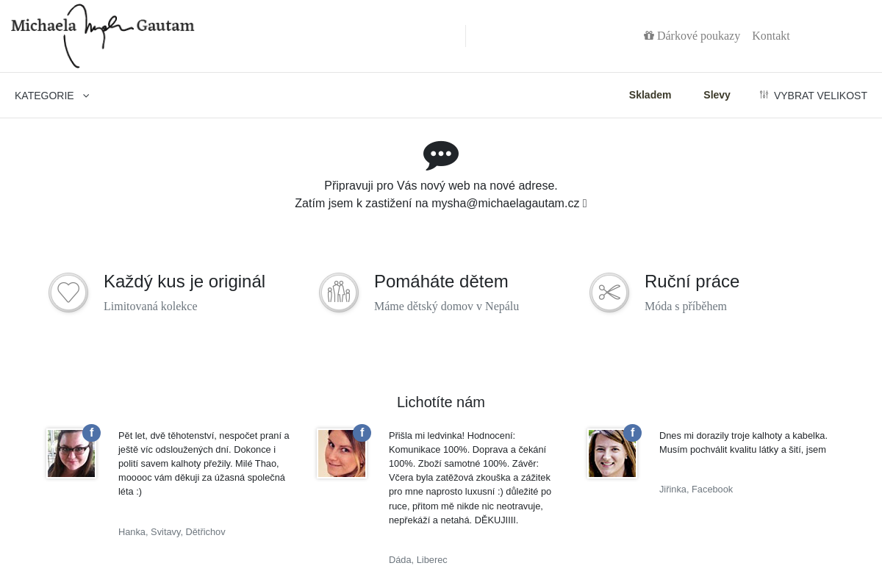Expand the KATEGORIE dropdown
Image resolution: width=882 pixels, height=588 pixels.
click(x=44, y=96)
